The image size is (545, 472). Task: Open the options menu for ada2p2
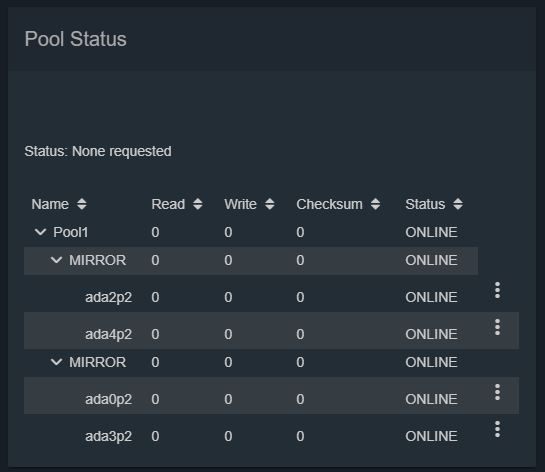(497, 290)
